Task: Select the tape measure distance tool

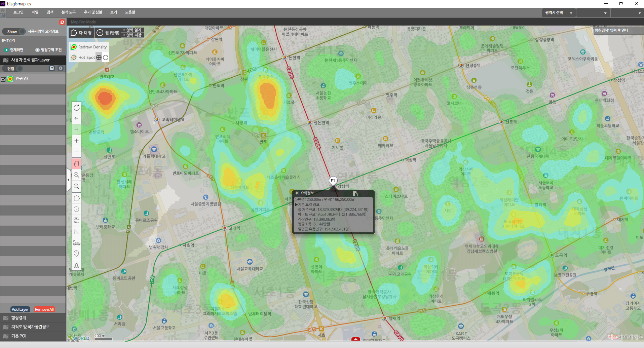Action: [x=77, y=220]
